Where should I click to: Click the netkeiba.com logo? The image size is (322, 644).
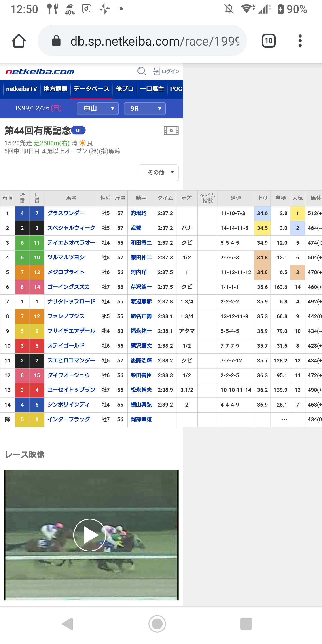pyautogui.click(x=40, y=72)
